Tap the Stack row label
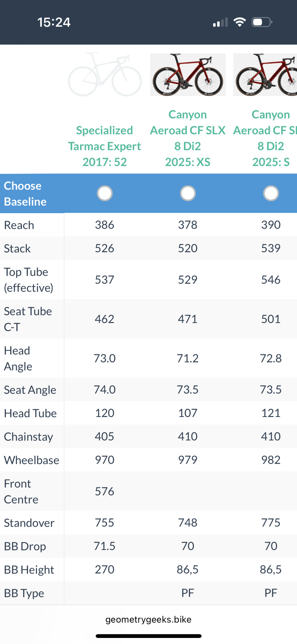Screen dimensions: 297x644 click(17, 249)
